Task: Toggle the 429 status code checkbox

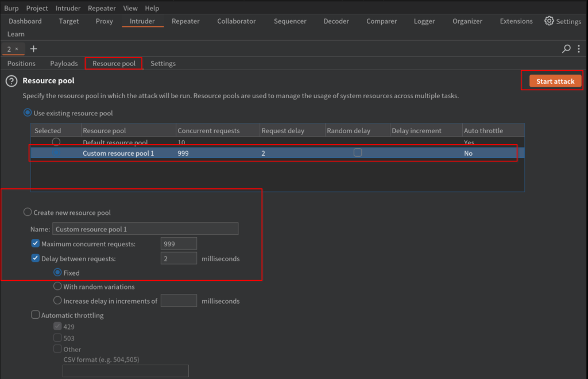Action: click(x=57, y=327)
